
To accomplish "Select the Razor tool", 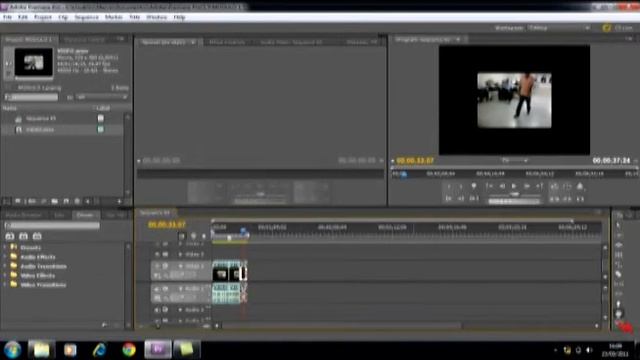I will tap(618, 274).
